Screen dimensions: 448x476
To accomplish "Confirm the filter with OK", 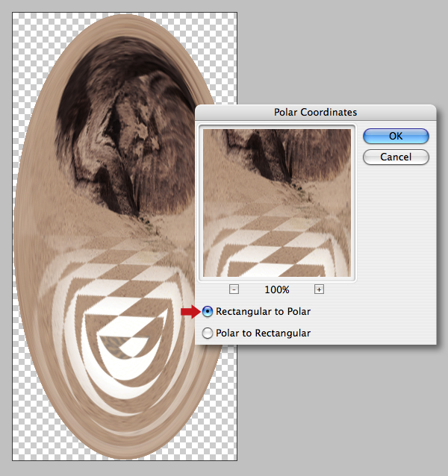I will tap(396, 136).
